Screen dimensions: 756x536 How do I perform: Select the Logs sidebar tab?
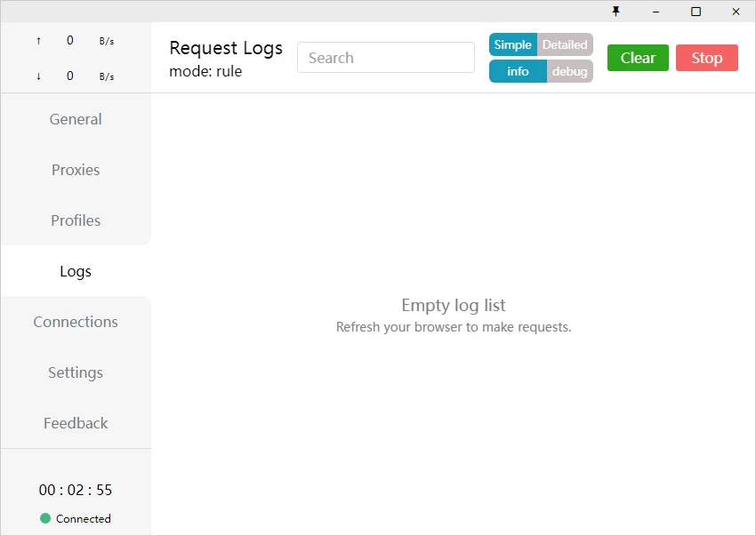point(76,271)
